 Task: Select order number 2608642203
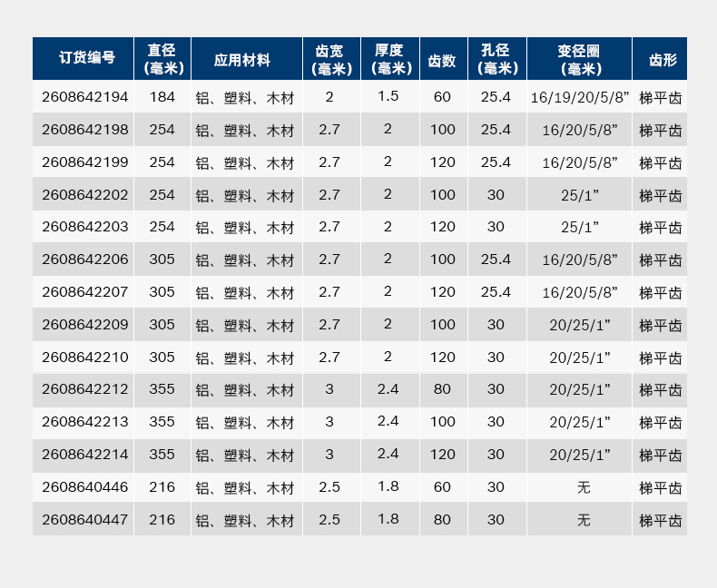coord(84,227)
